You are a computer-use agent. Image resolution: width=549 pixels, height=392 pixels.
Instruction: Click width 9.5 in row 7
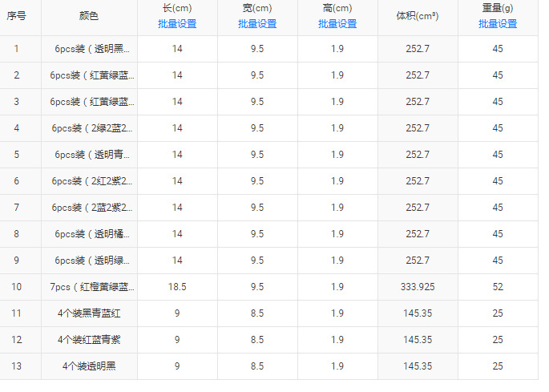click(257, 208)
